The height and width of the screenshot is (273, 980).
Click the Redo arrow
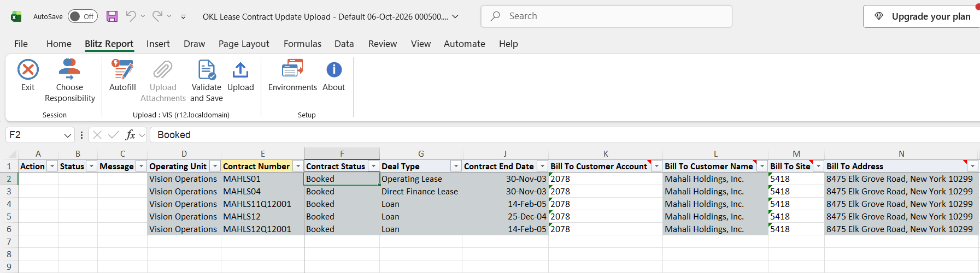pos(157,16)
